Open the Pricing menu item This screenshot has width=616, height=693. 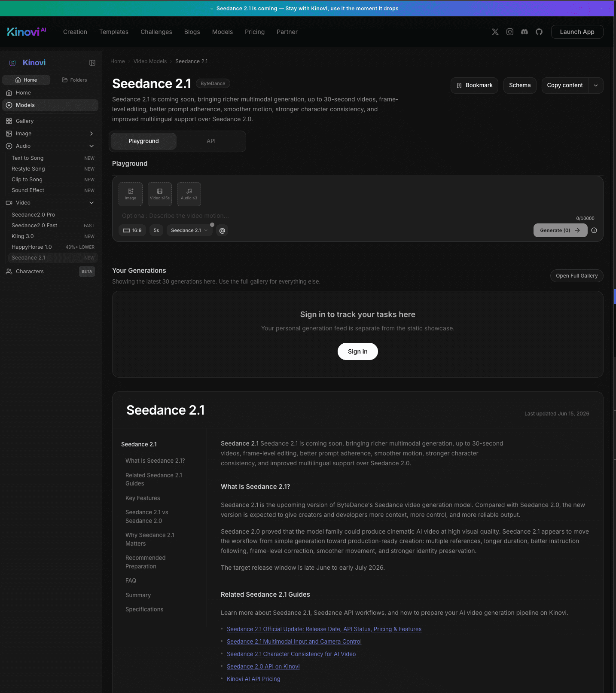click(255, 32)
